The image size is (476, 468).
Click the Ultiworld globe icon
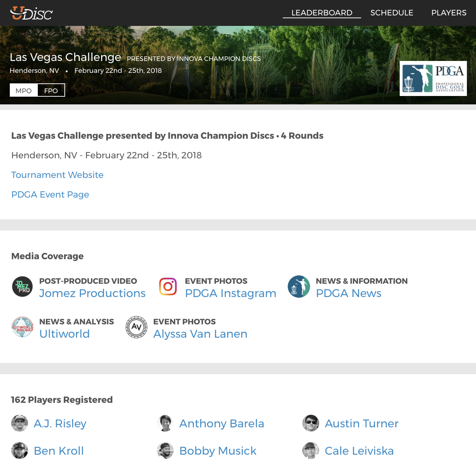point(22,327)
